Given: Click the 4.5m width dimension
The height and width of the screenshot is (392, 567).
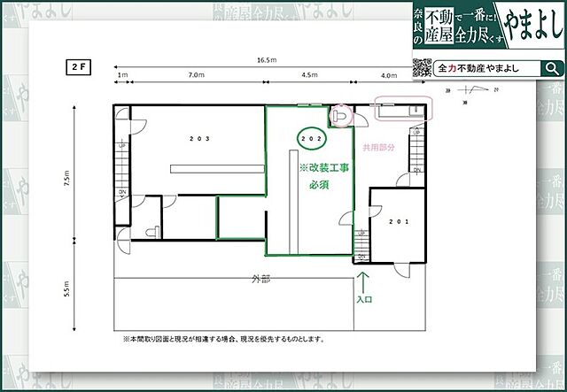Looking at the screenshot, I should tap(309, 75).
